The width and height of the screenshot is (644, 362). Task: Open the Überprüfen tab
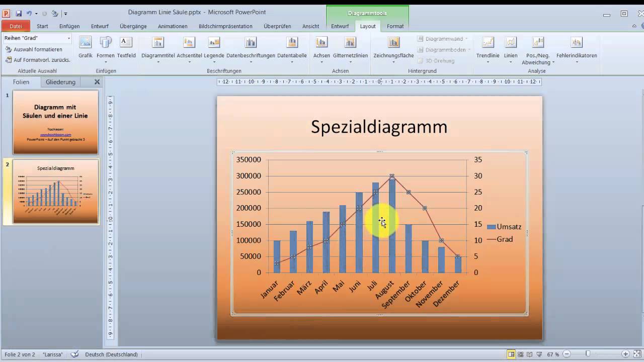[x=277, y=26]
